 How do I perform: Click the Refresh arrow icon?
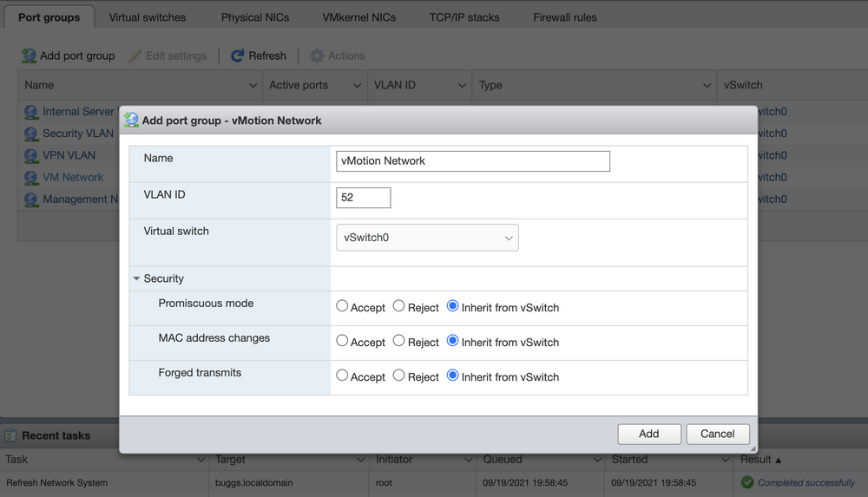(238, 56)
